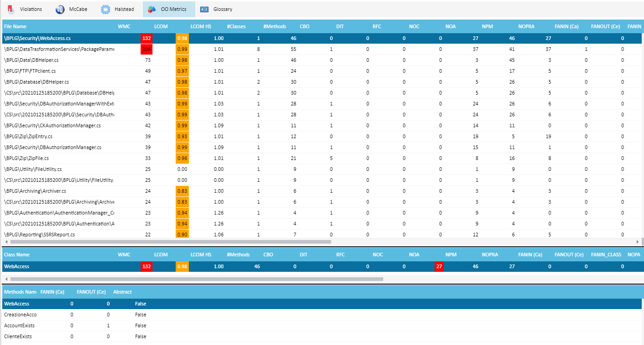The height and width of the screenshot is (345, 644).
Task: Click the LCOM HS column header
Action: [201, 26]
